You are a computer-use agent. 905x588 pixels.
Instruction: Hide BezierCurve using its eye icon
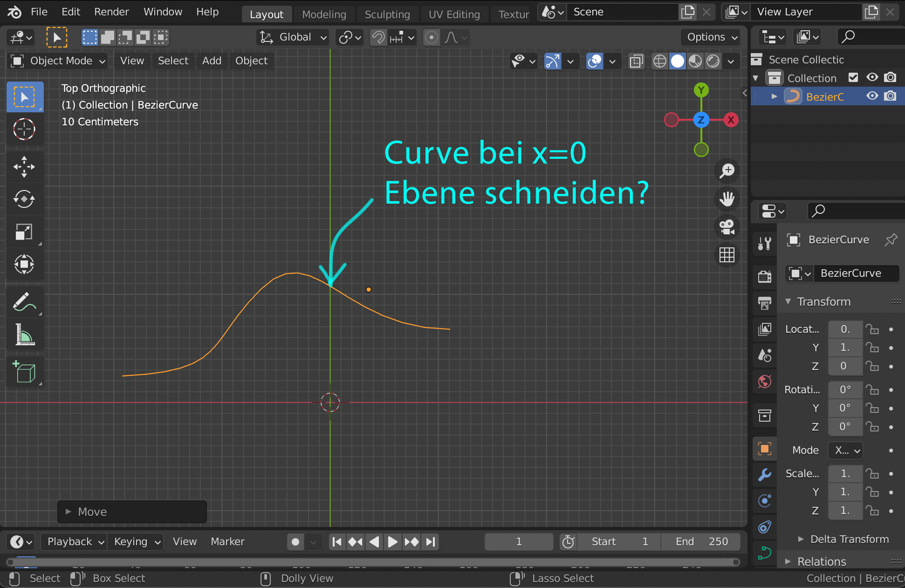872,96
